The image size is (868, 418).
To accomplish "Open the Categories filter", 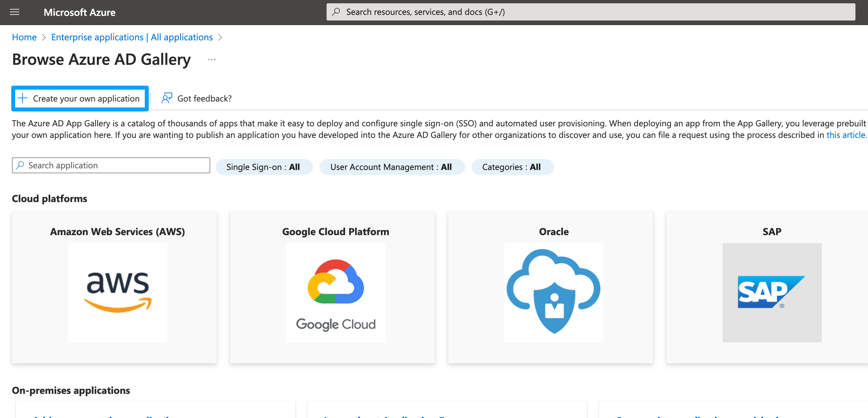I will [x=512, y=167].
